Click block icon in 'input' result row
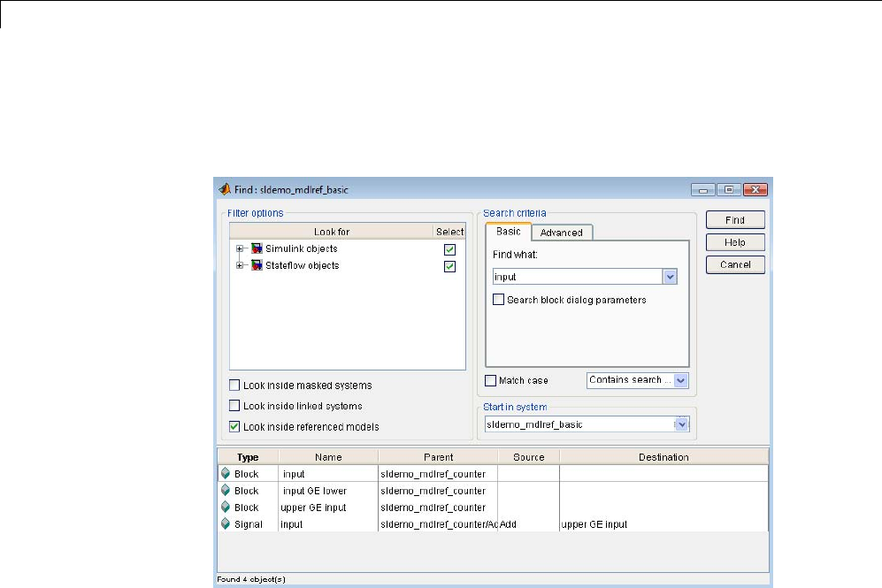Screen dimensions: 882x588 tap(226, 473)
